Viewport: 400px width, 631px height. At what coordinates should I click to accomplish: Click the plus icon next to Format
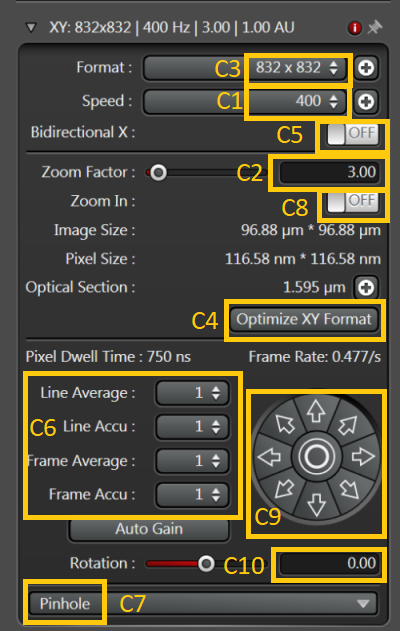(366, 68)
